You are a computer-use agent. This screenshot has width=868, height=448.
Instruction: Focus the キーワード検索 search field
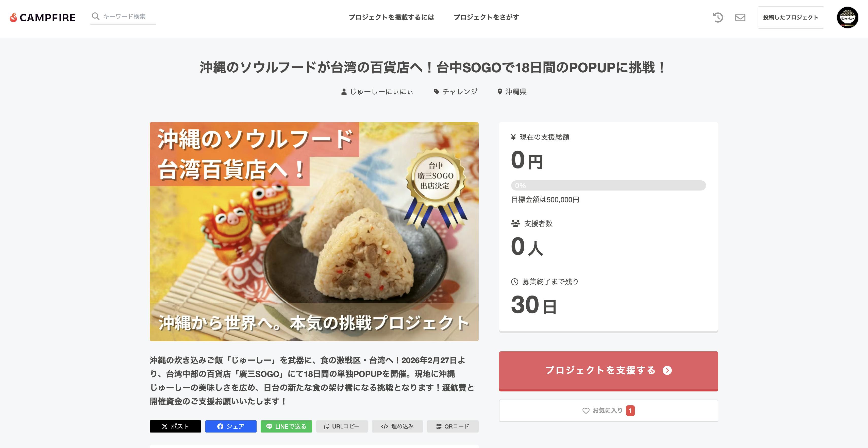[128, 16]
